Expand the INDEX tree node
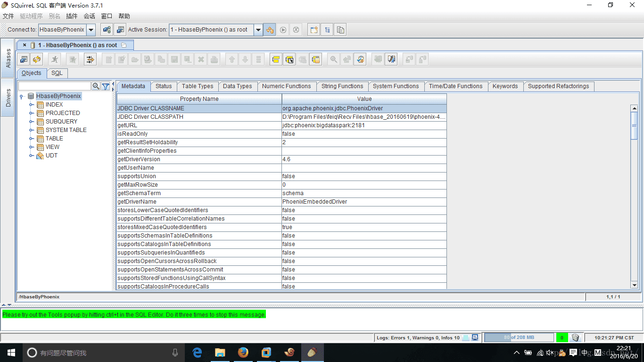Viewport: 644px width, 362px height. click(x=32, y=105)
